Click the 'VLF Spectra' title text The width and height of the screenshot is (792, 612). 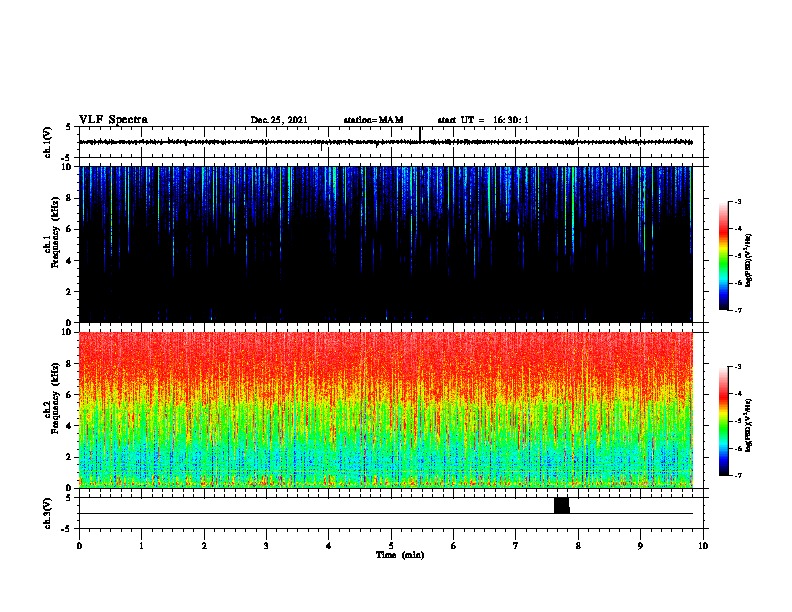(113, 120)
